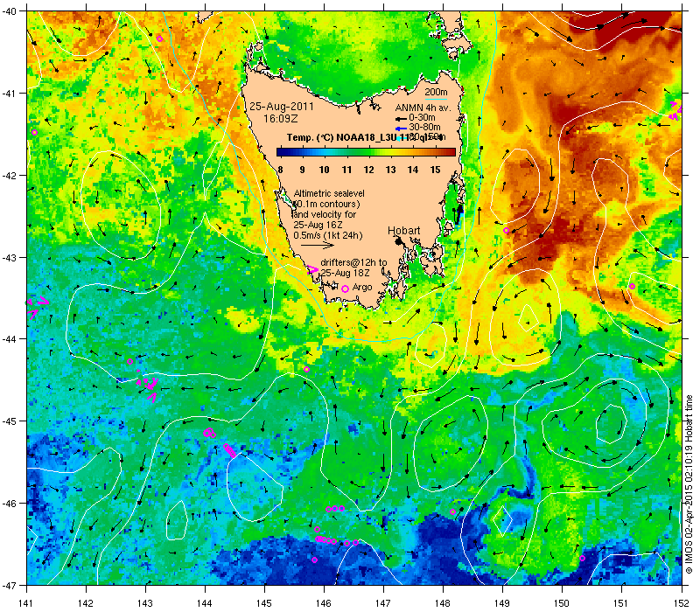Click the longitude axis label 141
700x612 pixels.
point(26,603)
